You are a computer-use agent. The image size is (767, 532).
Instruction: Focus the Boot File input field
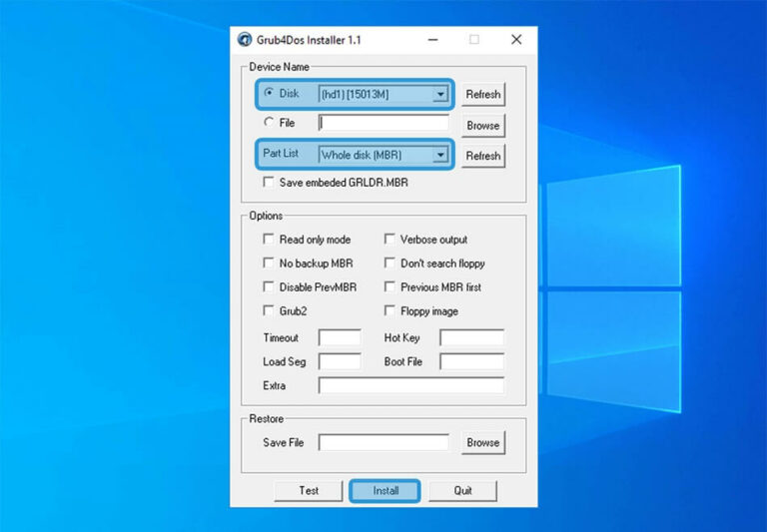(x=471, y=361)
